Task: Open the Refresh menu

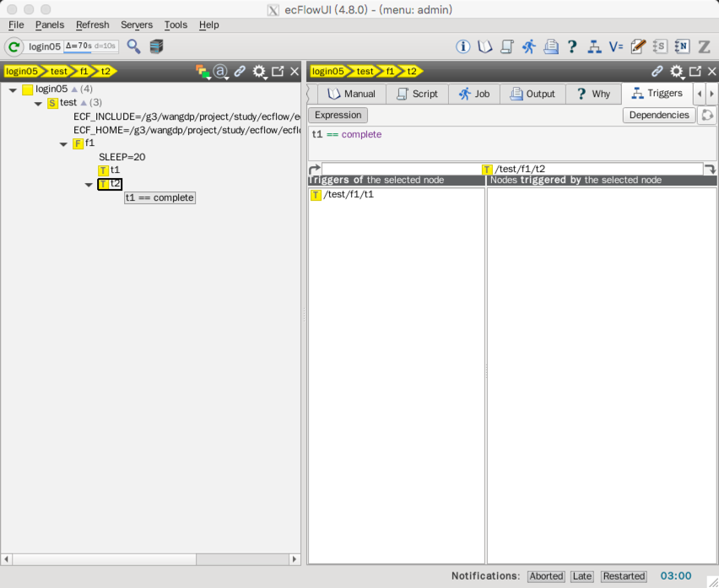Action: tap(93, 24)
